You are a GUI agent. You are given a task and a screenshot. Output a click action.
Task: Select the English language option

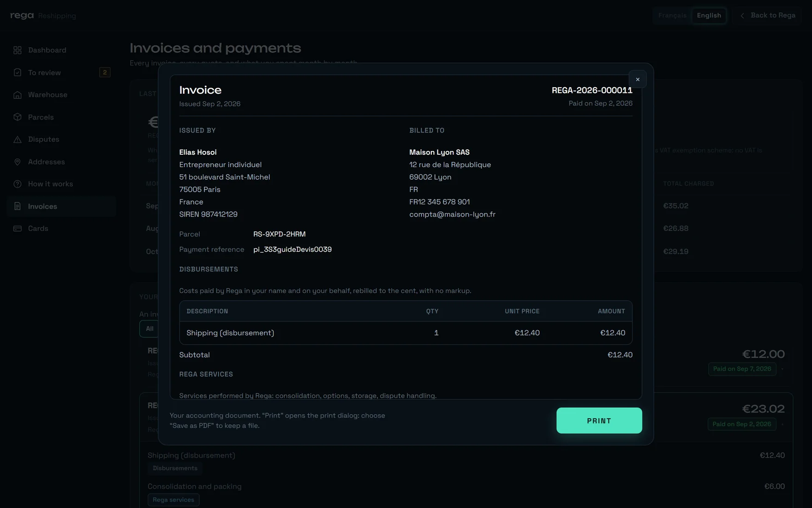click(709, 16)
